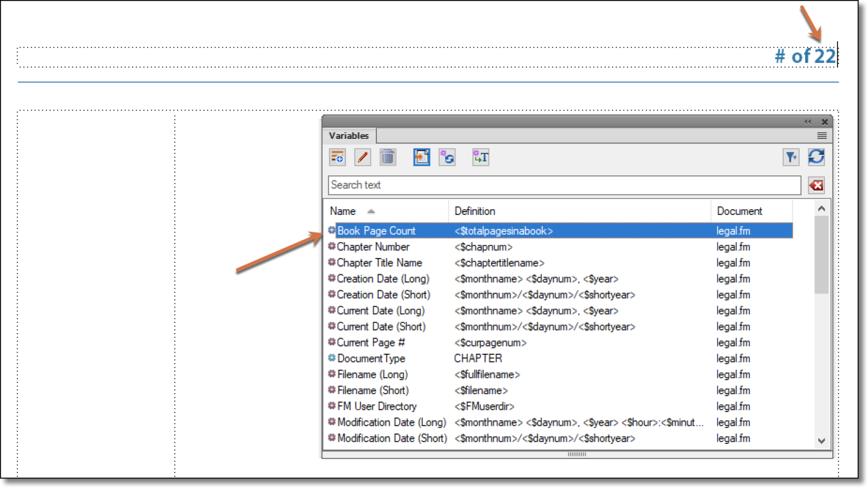
Task: Edit the selected variable with the pencil icon
Action: tap(362, 157)
